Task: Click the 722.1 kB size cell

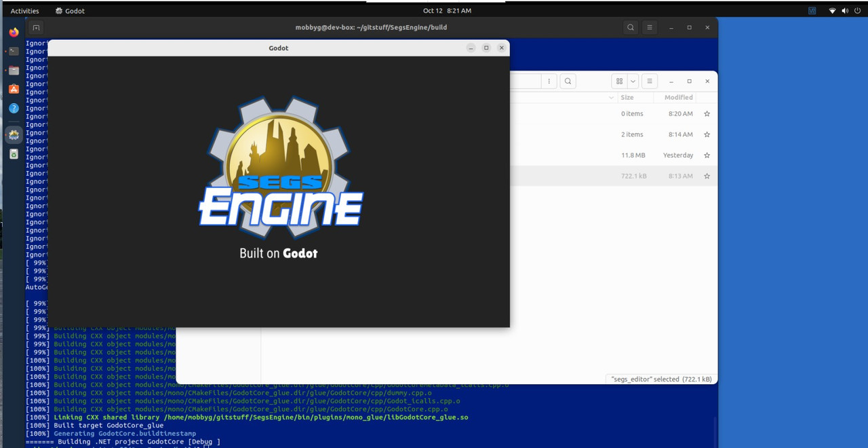Action: point(633,176)
